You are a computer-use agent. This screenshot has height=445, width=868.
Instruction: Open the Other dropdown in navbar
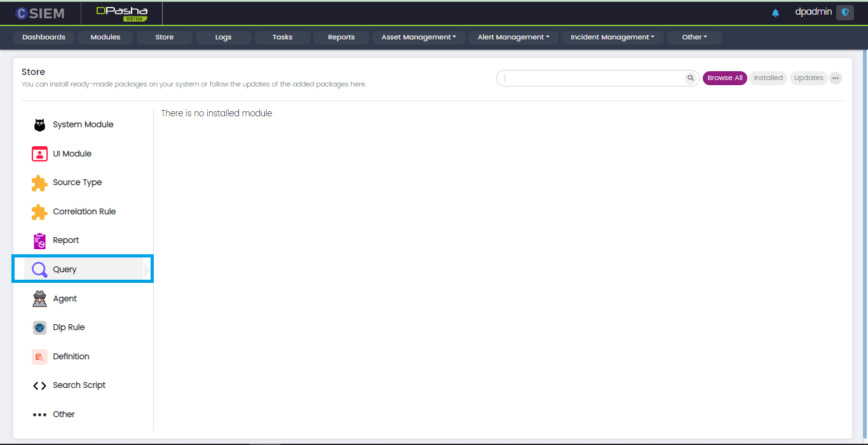pyautogui.click(x=694, y=38)
